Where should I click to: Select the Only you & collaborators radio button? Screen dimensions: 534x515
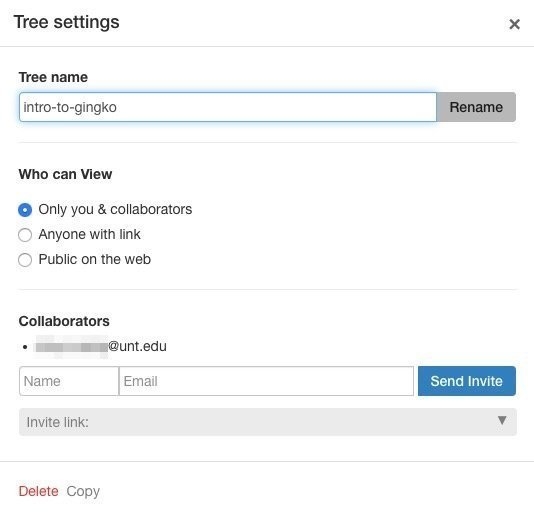point(25,210)
